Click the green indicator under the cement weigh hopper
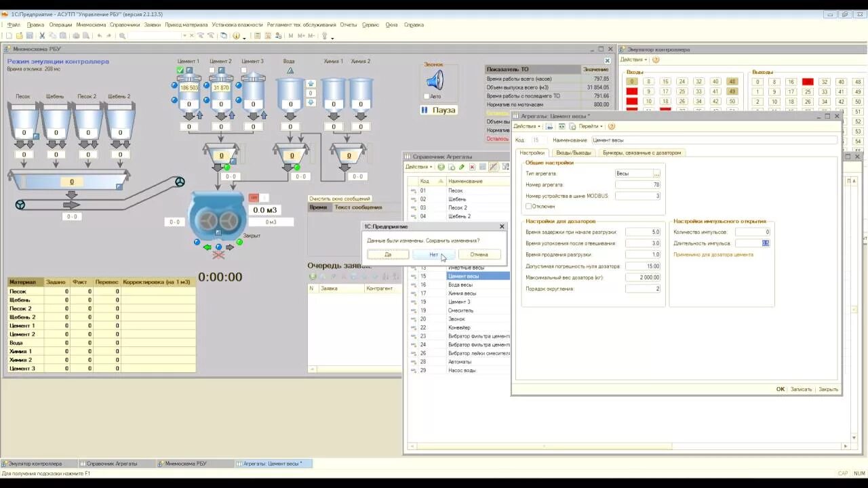 pyautogui.click(x=226, y=167)
